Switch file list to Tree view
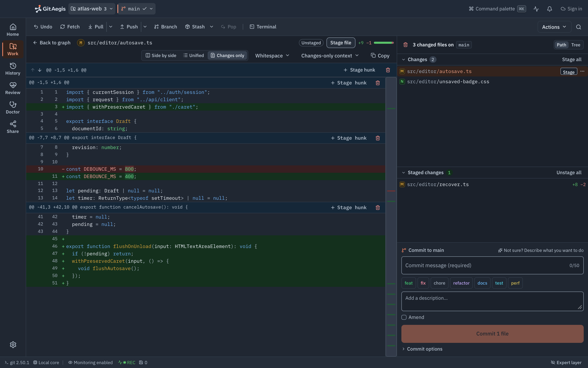588x368 pixels. (x=576, y=45)
